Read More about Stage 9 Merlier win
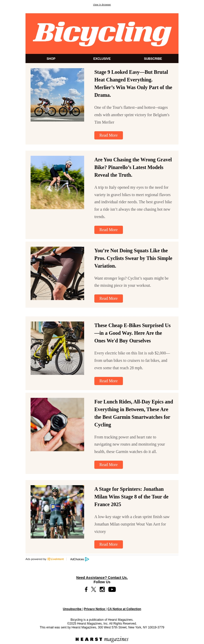Image resolution: width=204 pixels, height=644 pixels. (108, 135)
